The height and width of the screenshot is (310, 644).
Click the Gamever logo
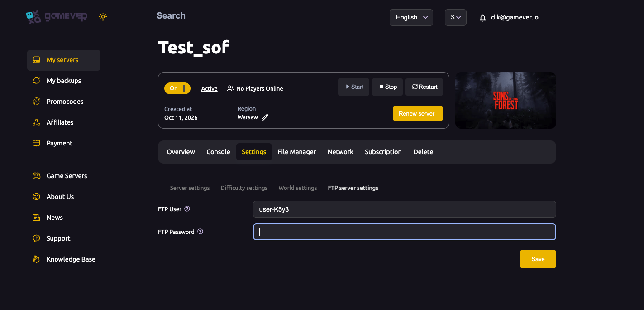56,17
